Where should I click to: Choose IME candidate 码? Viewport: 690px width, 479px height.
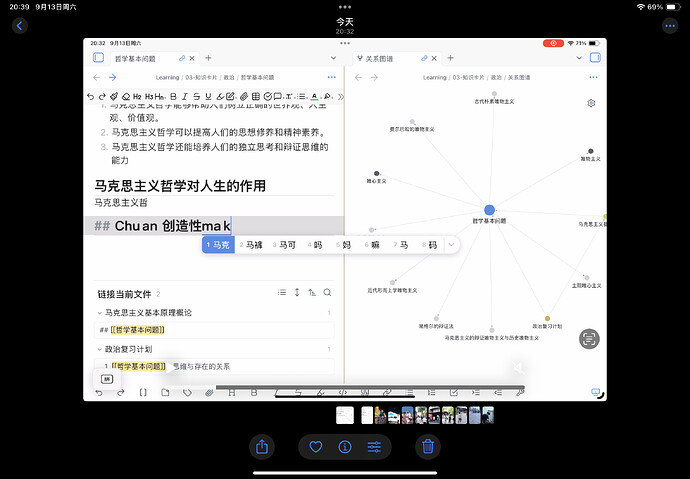[x=429, y=245]
